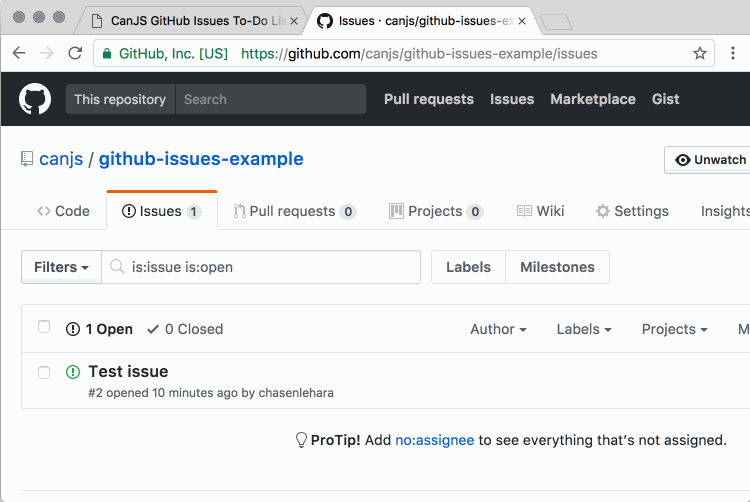Viewport: 750px width, 502px height.
Task: Click the chasenlehara author link
Action: (296, 393)
